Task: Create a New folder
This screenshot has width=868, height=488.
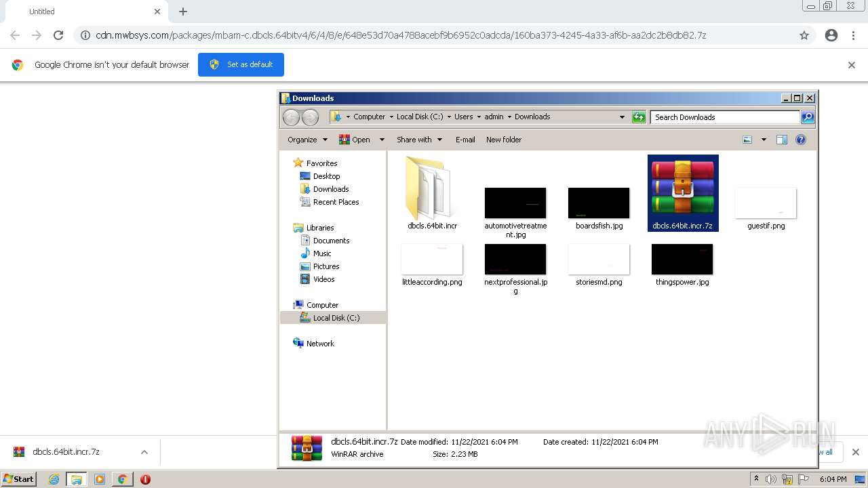Action: pyautogui.click(x=504, y=140)
